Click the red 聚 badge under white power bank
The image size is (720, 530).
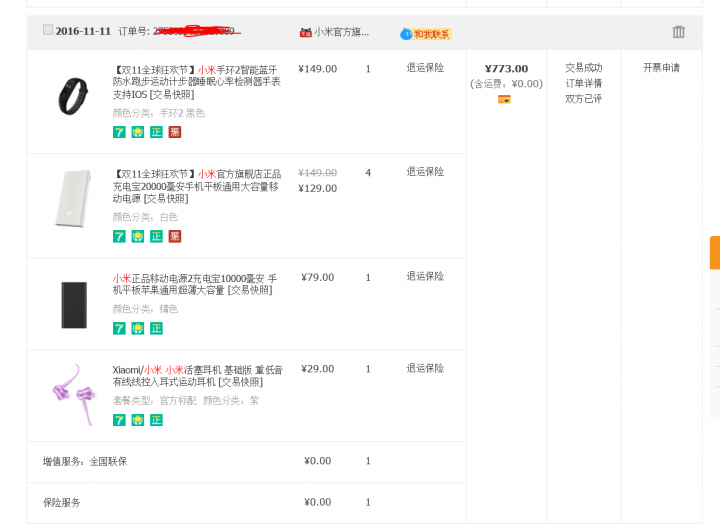175,237
